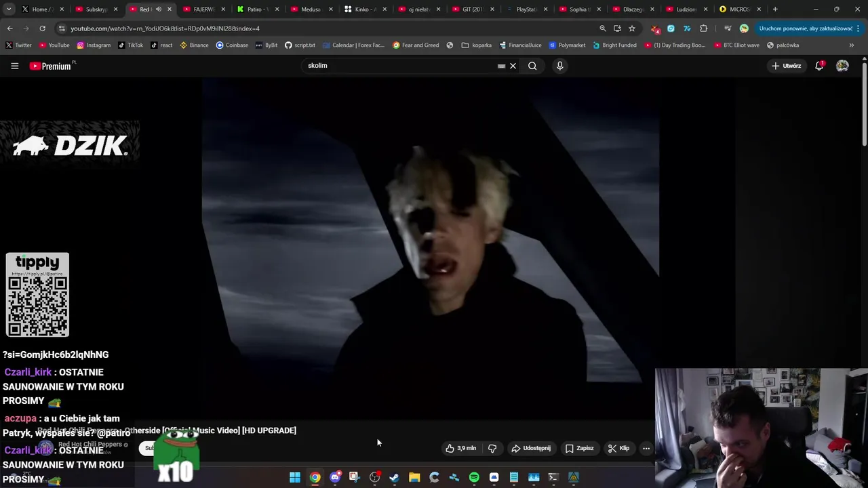The height and width of the screenshot is (488, 868).
Task: Open Discord from the taskbar
Action: (335, 478)
